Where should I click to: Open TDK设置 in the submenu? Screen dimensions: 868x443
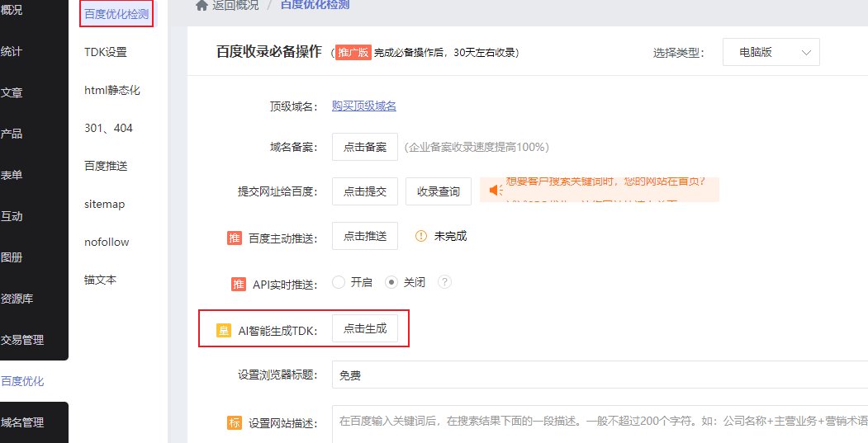pyautogui.click(x=106, y=52)
